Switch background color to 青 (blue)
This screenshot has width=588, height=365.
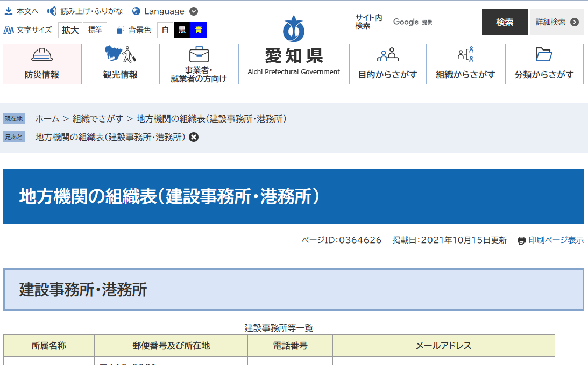pos(199,31)
